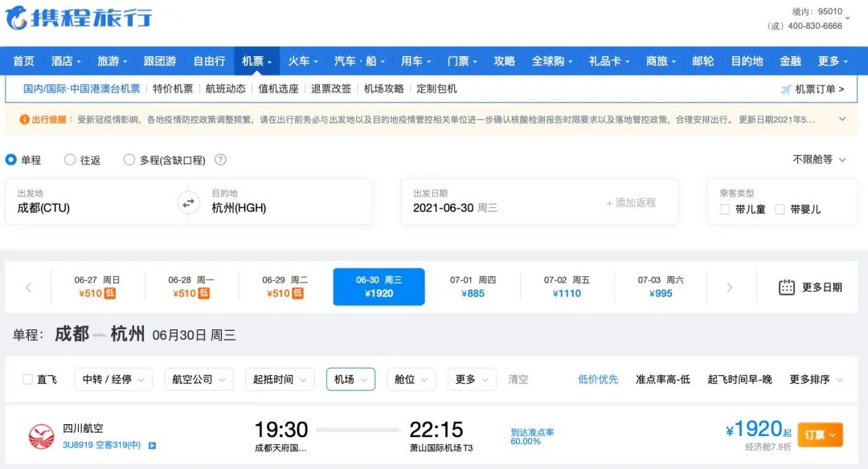Switch to the 06-29 date tab
The width and height of the screenshot is (868, 469).
click(283, 287)
